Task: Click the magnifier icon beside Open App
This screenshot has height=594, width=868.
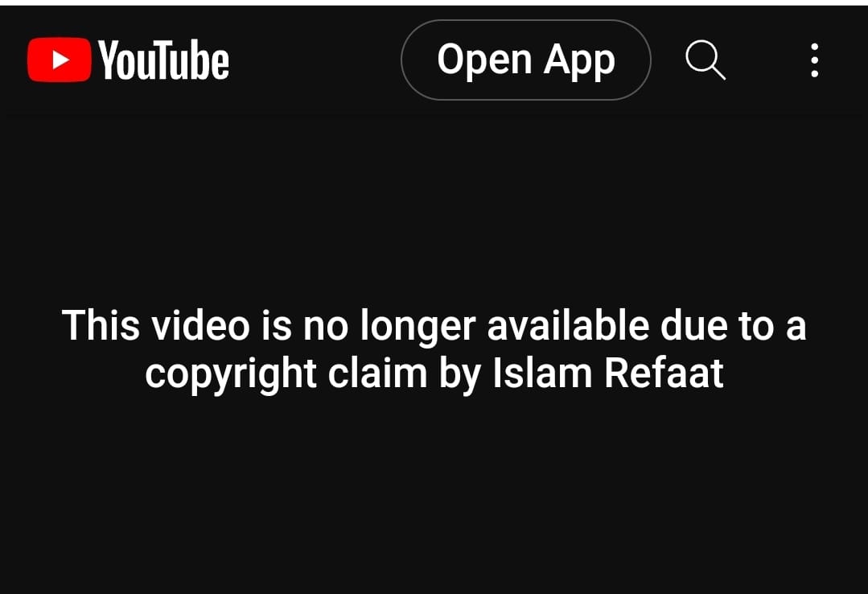Action: (x=706, y=60)
